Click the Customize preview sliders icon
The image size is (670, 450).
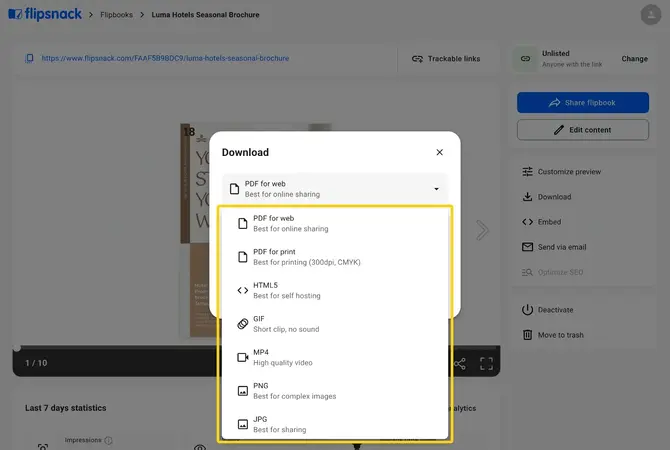pyautogui.click(x=527, y=172)
